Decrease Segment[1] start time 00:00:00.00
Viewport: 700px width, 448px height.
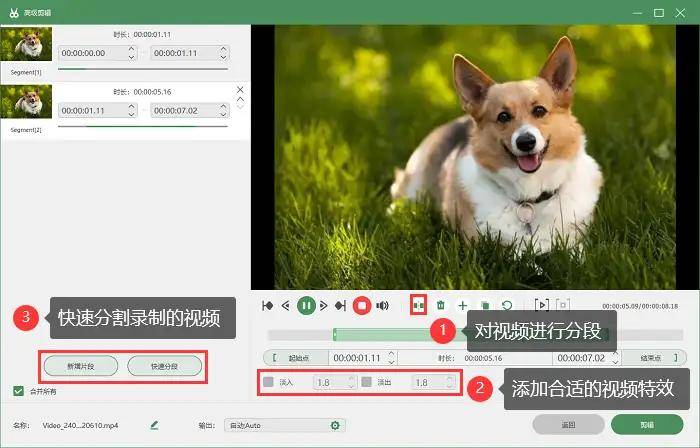131,57
